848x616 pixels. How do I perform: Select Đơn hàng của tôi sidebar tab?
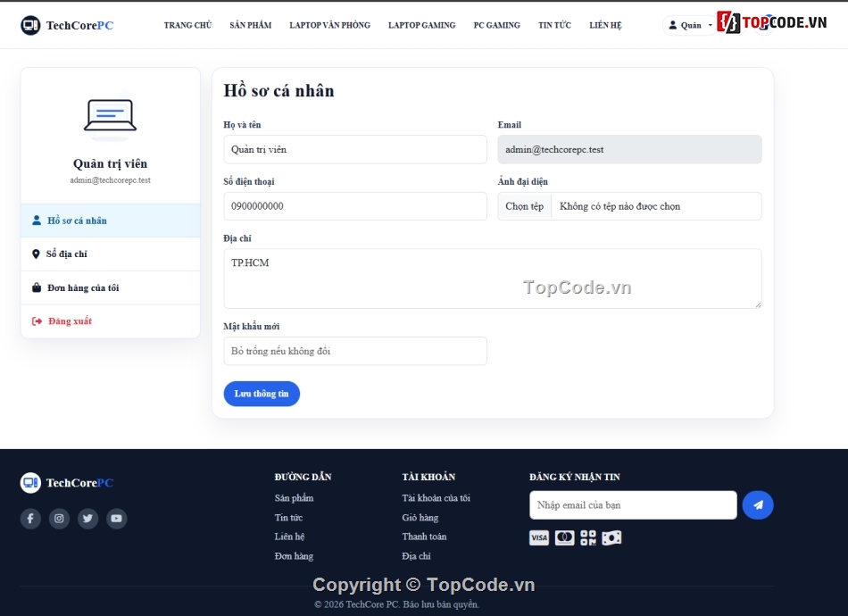111,287
